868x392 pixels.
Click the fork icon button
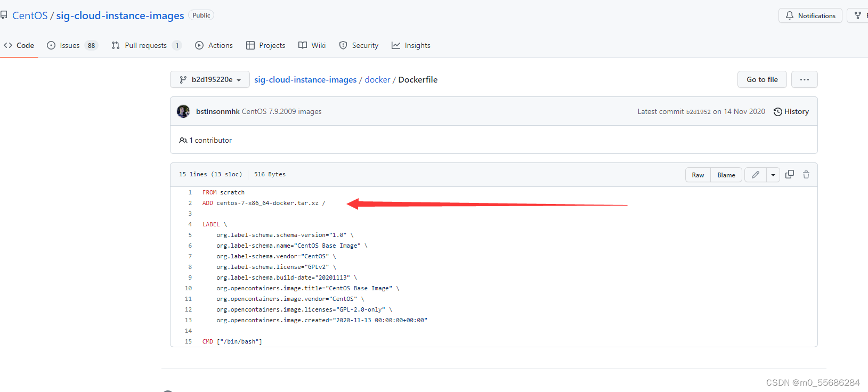(858, 15)
